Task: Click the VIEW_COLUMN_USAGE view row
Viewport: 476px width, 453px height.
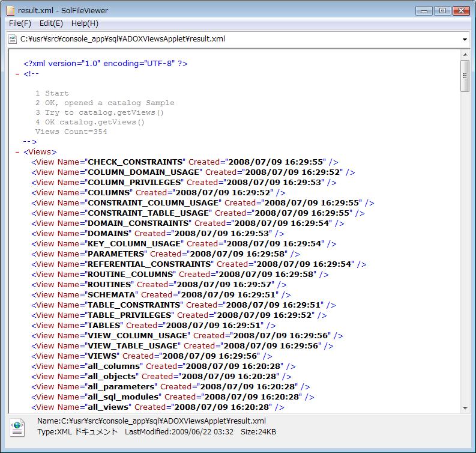Action: point(187,336)
